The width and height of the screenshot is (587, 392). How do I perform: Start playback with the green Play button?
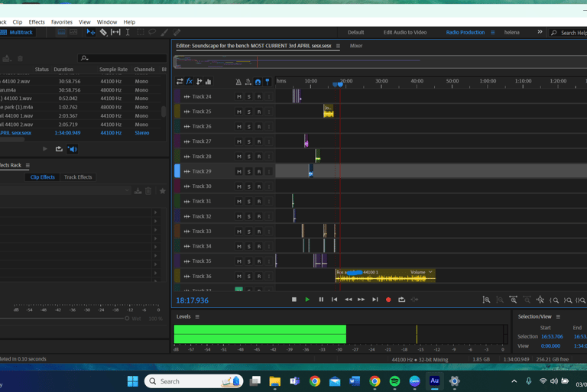pyautogui.click(x=307, y=300)
